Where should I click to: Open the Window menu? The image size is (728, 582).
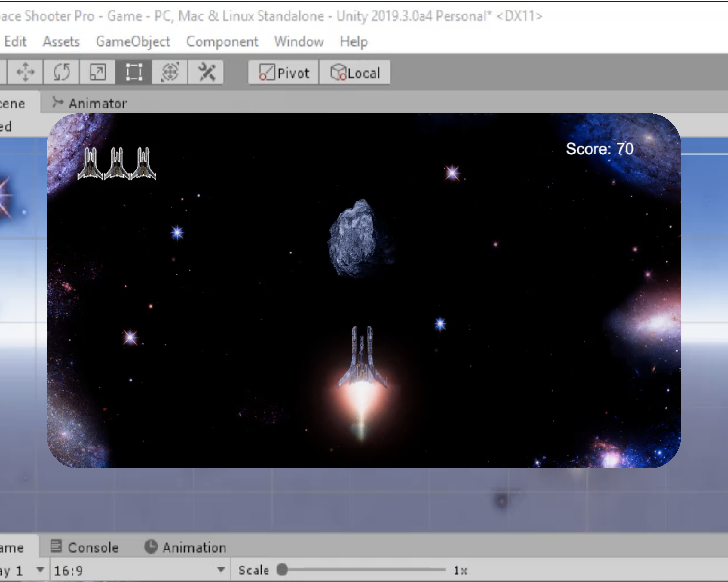299,42
